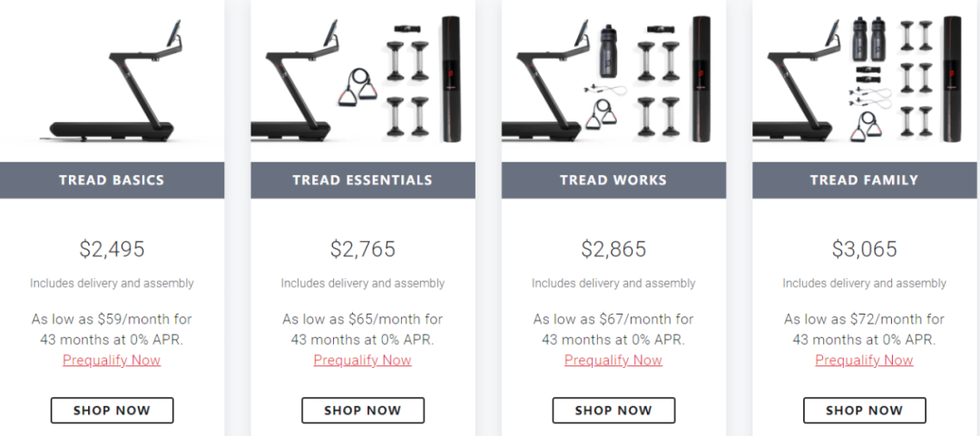Viewport: 980px width, 436px height.
Task: Click the earbuds in Tread Works image
Action: (x=605, y=91)
